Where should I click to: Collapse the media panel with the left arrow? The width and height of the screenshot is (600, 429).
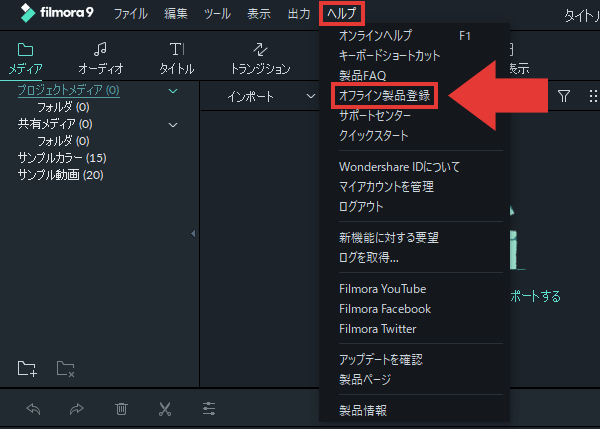coord(193,233)
